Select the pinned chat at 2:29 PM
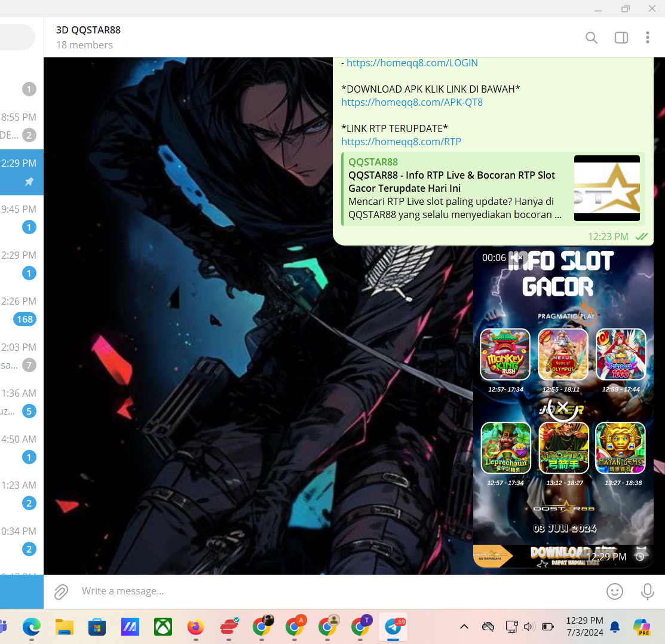665x644 pixels. (22, 172)
